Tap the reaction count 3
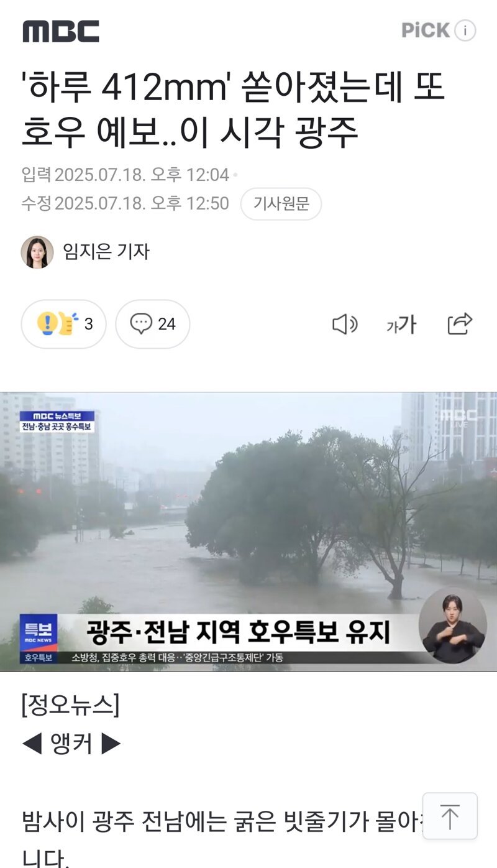The width and height of the screenshot is (497, 868). [x=88, y=324]
